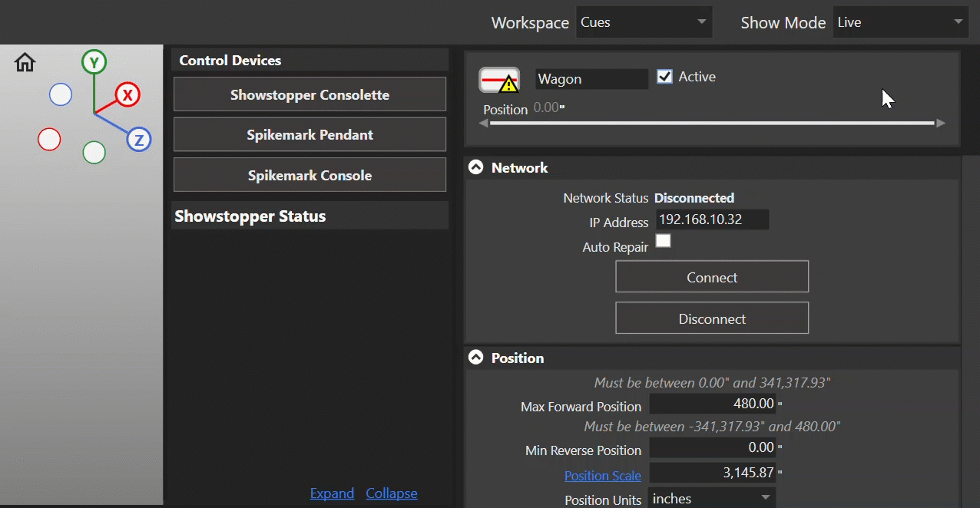The height and width of the screenshot is (508, 980).
Task: Click the Home view icon
Action: coord(25,62)
